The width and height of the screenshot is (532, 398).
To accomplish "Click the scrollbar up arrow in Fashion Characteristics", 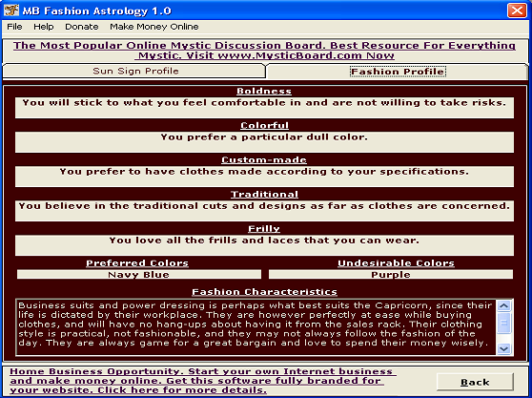I will click(503, 306).
